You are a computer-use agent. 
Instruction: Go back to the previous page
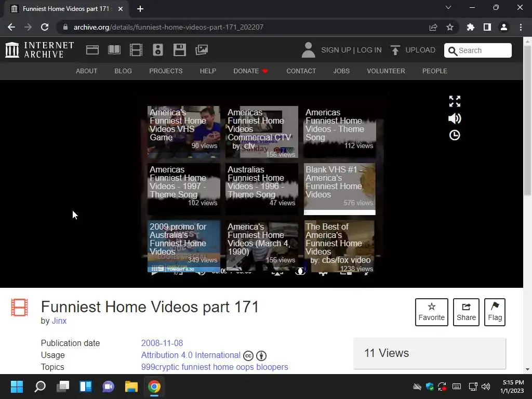(x=11, y=27)
